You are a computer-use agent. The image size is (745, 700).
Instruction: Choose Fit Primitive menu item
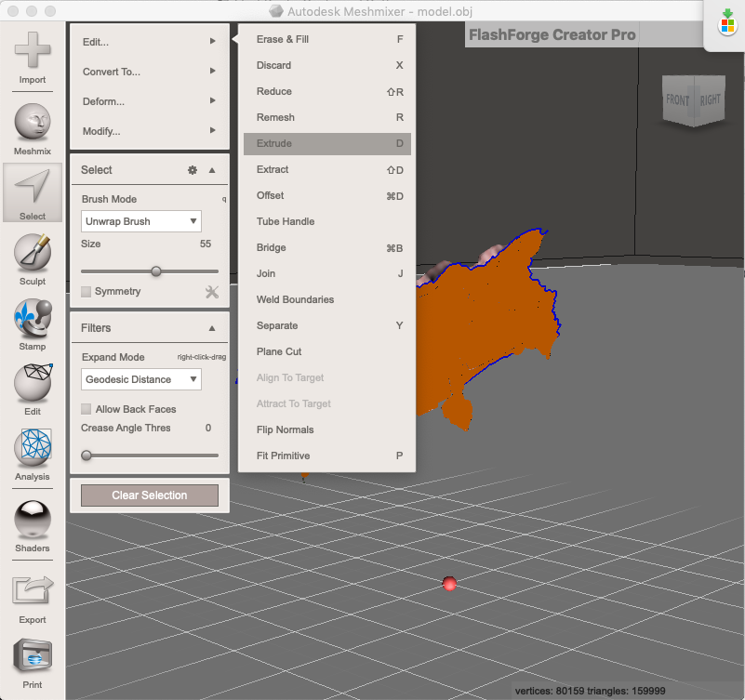(327, 456)
